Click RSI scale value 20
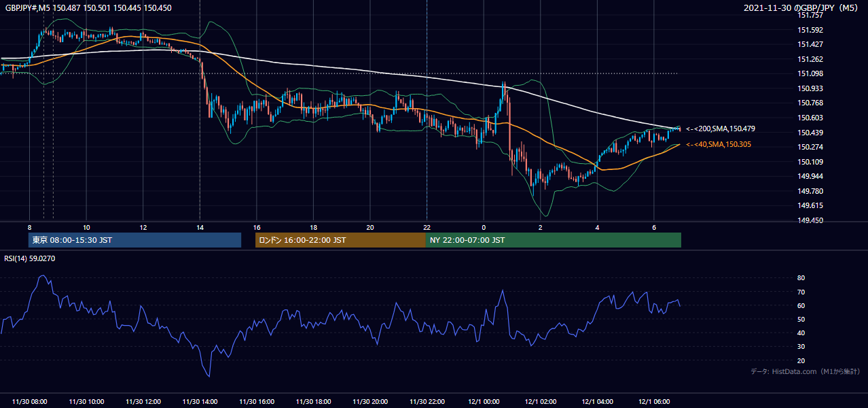The width and height of the screenshot is (868, 408). pos(801,360)
